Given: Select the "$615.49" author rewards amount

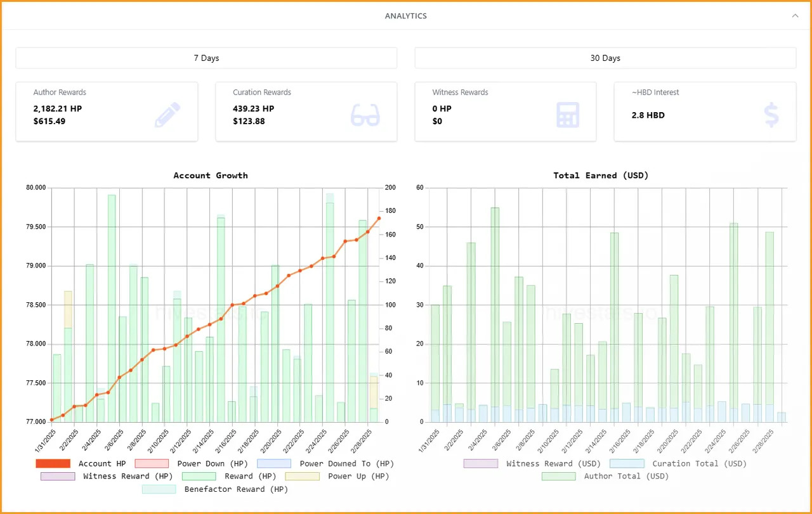Looking at the screenshot, I should point(49,122).
